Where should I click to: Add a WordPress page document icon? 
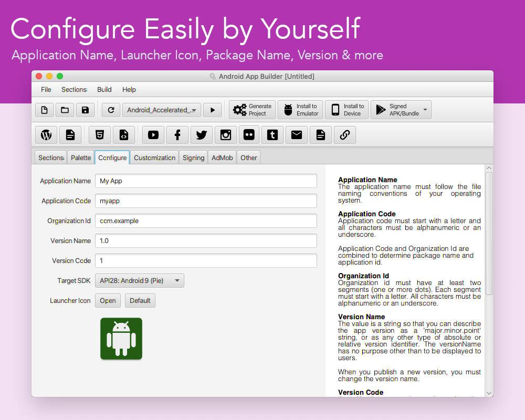click(70, 135)
